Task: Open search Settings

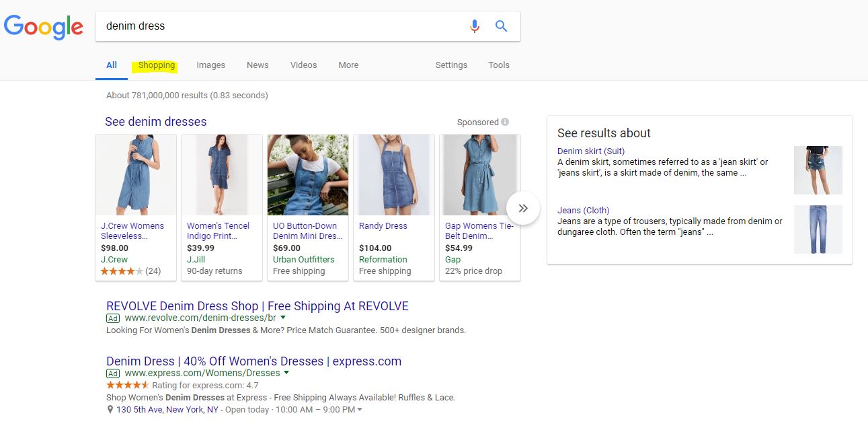Action: coord(451,65)
